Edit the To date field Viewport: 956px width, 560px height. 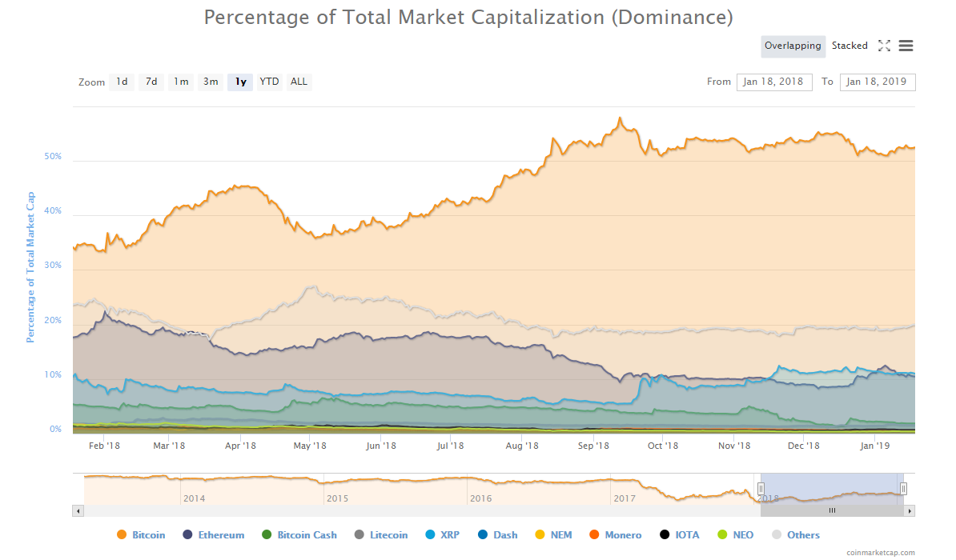877,82
